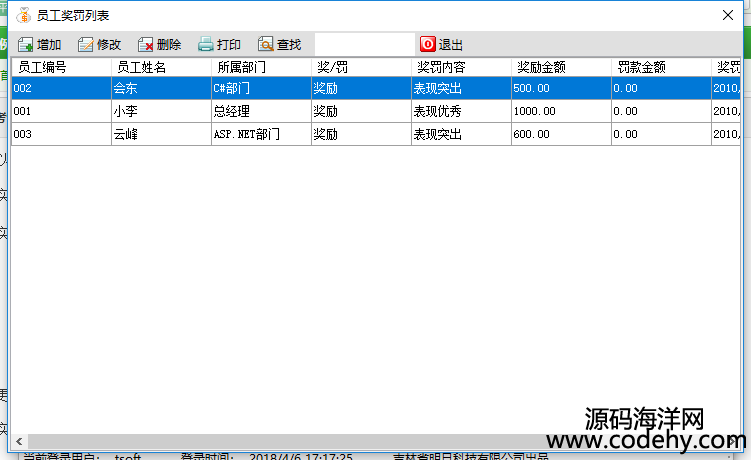Click the 修改 edit icon

click(x=85, y=45)
